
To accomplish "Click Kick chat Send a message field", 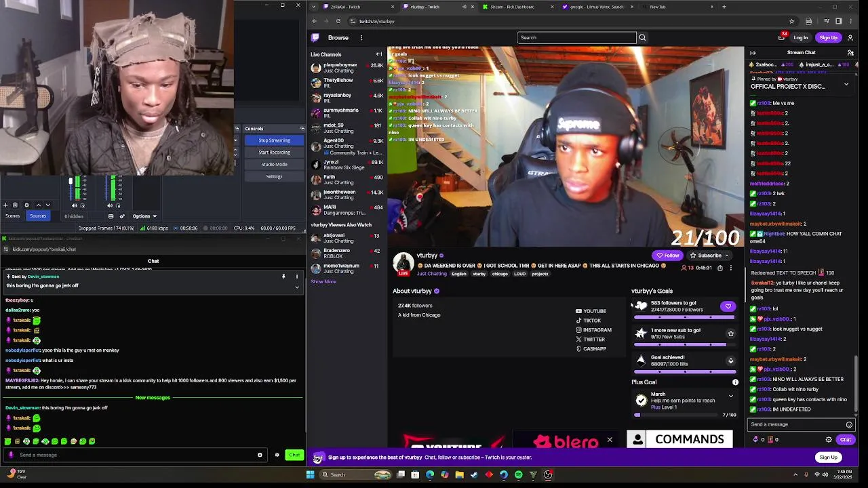I will pos(135,455).
